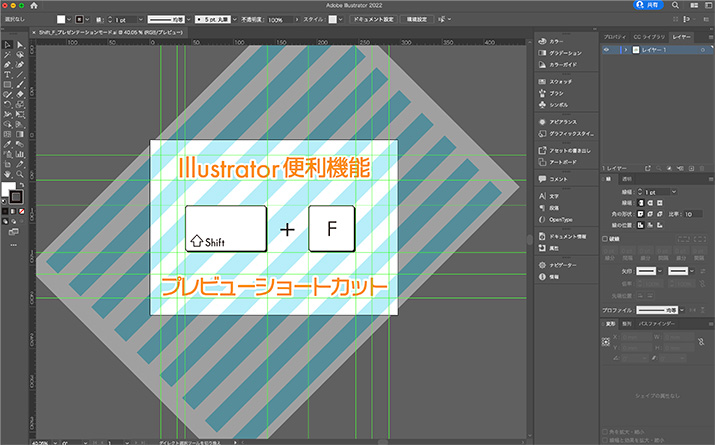715x445 pixels.
Task: Click the search magnifier icon at top right
Action: pos(675,5)
